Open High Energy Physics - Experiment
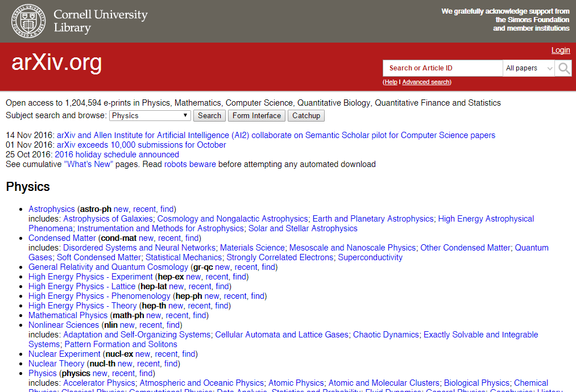 [91, 277]
